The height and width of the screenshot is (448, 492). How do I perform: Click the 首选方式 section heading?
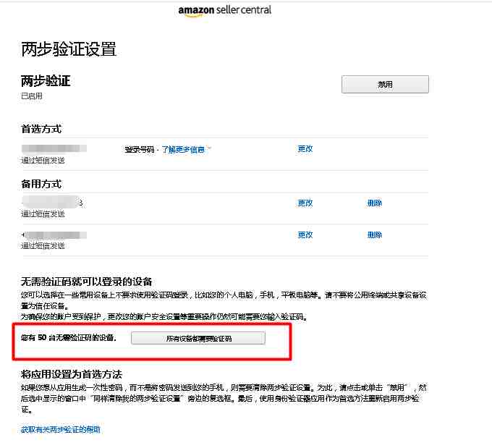41,129
